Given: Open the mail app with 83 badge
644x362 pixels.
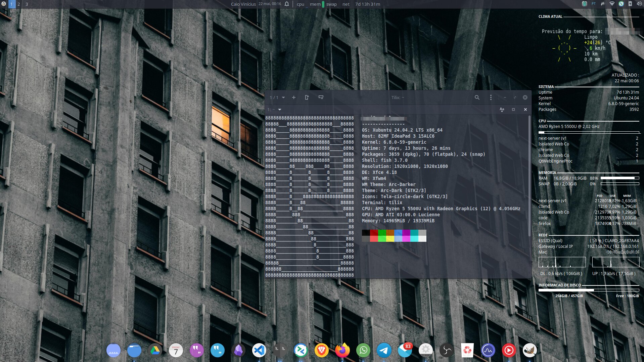Looking at the screenshot, I should tap(405, 351).
